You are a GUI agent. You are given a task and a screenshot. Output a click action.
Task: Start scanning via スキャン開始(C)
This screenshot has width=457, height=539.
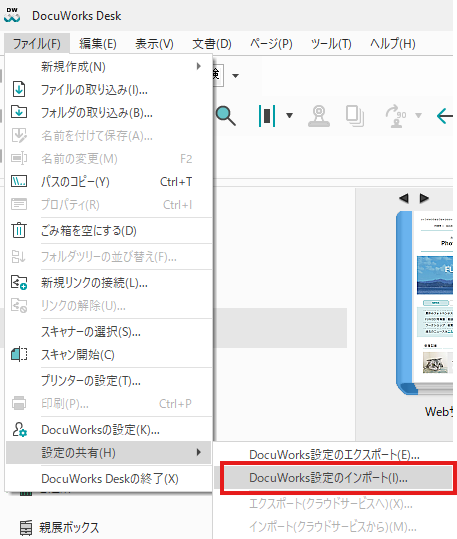109,355
